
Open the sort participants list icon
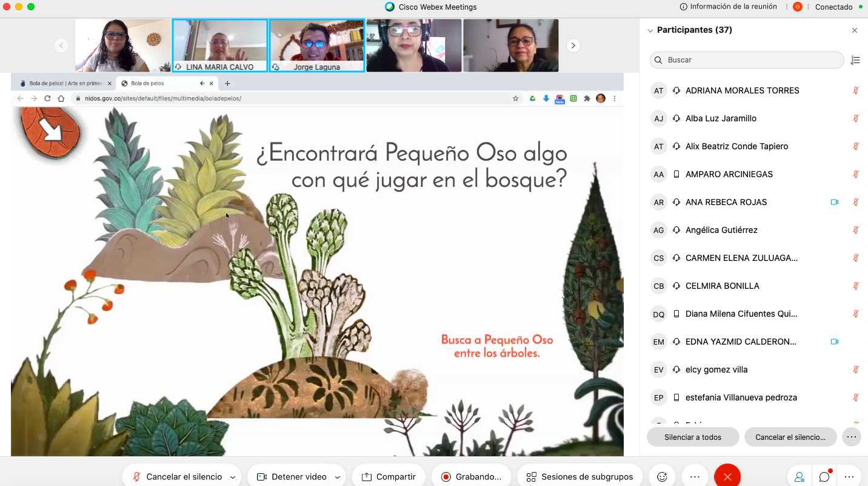pyautogui.click(x=855, y=60)
